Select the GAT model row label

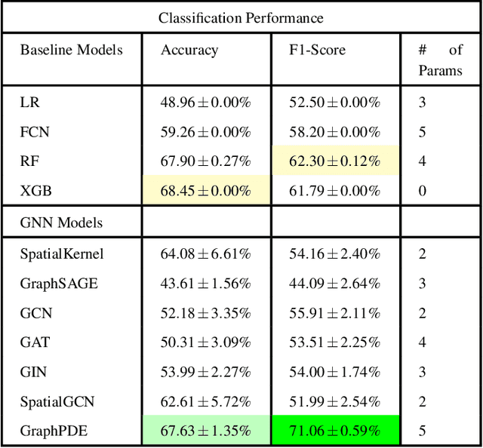(x=35, y=342)
